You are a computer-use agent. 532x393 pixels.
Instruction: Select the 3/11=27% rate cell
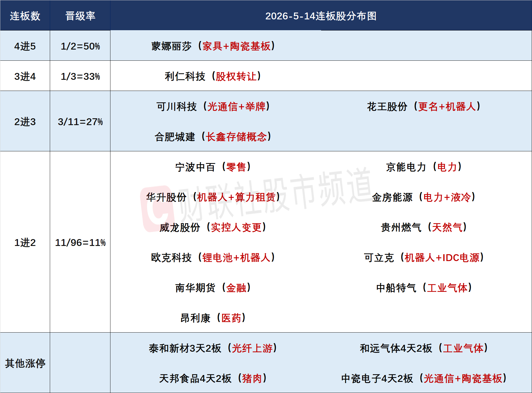click(80, 122)
